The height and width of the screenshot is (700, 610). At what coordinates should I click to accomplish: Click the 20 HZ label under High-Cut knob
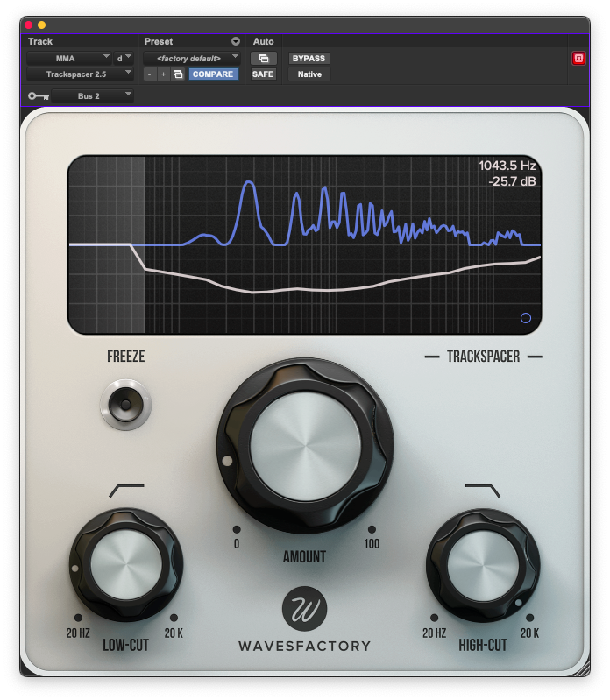(x=435, y=633)
